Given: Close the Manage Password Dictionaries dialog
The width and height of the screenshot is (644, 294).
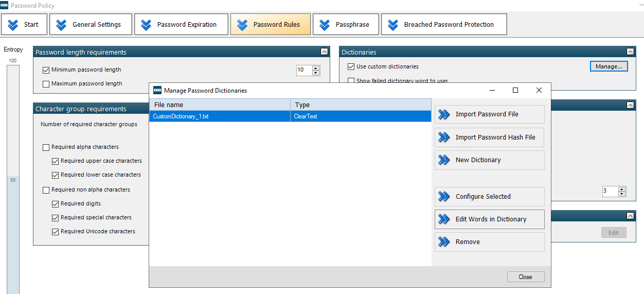Looking at the screenshot, I should coord(525,277).
